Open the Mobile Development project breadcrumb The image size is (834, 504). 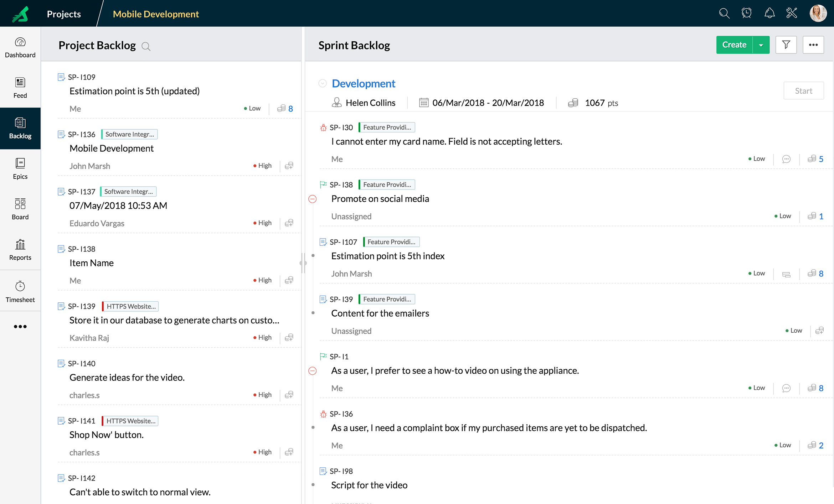coord(156,14)
